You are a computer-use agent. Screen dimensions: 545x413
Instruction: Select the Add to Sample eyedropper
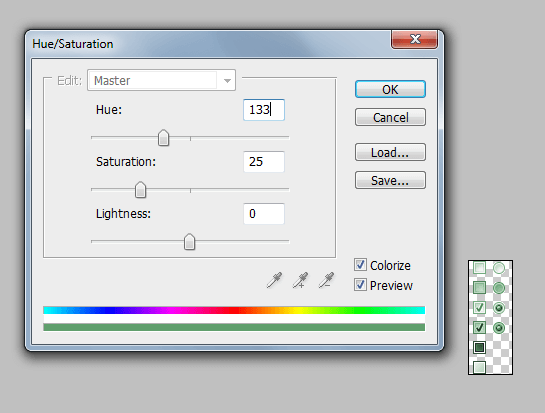[x=300, y=280]
